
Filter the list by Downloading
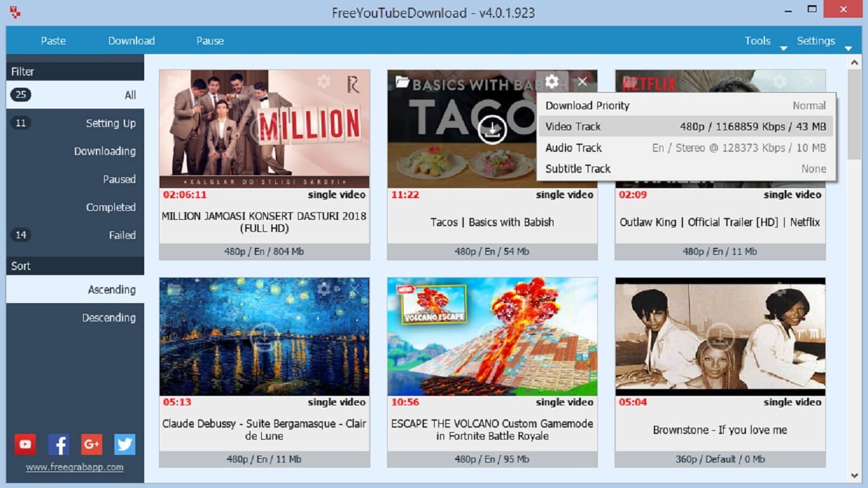(x=75, y=151)
